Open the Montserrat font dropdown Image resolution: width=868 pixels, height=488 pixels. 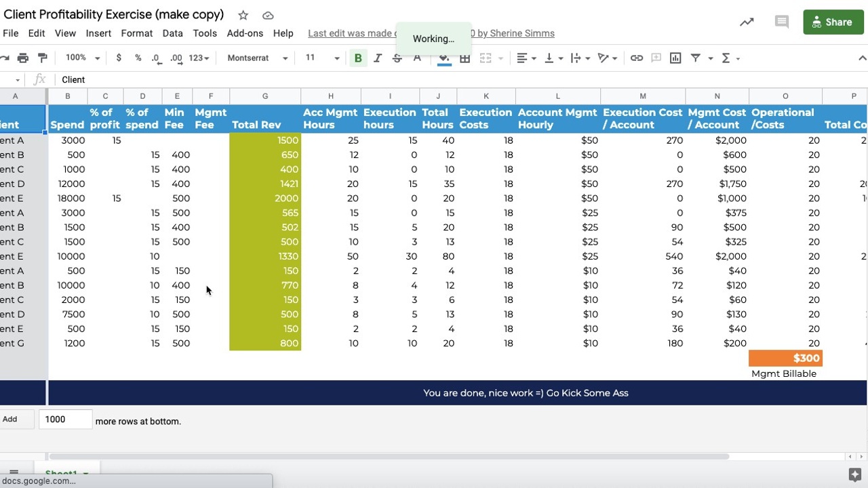point(257,58)
